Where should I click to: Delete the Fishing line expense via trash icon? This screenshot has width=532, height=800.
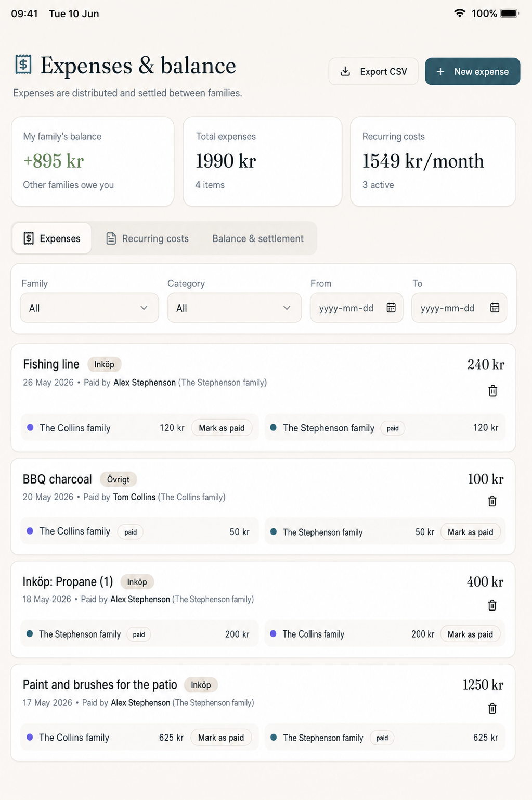(492, 390)
